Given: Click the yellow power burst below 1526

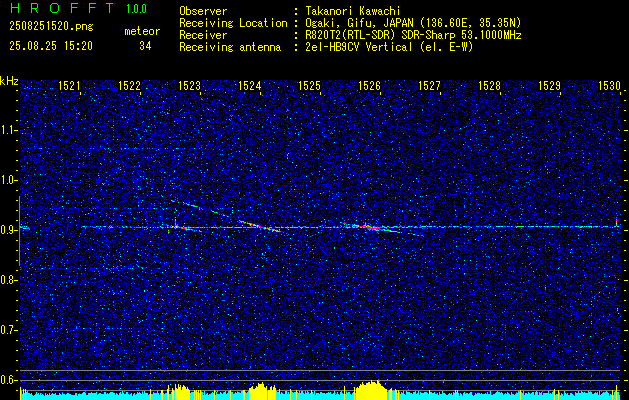Looking at the screenshot, I should pos(371,390).
